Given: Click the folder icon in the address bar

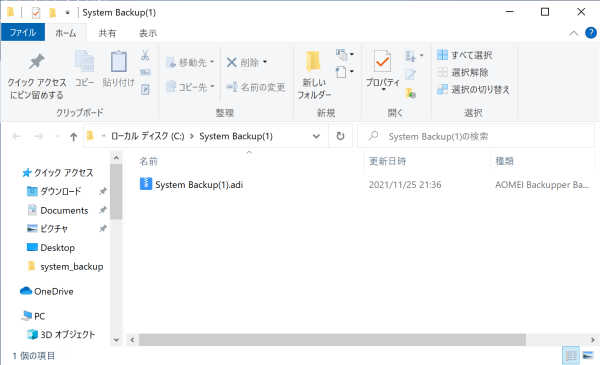Looking at the screenshot, I should click(x=90, y=136).
